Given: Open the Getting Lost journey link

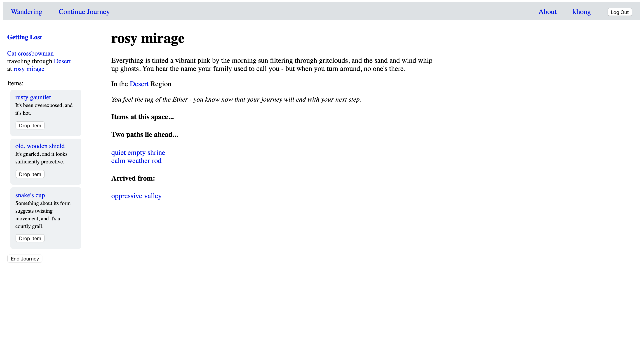Looking at the screenshot, I should click(x=24, y=37).
